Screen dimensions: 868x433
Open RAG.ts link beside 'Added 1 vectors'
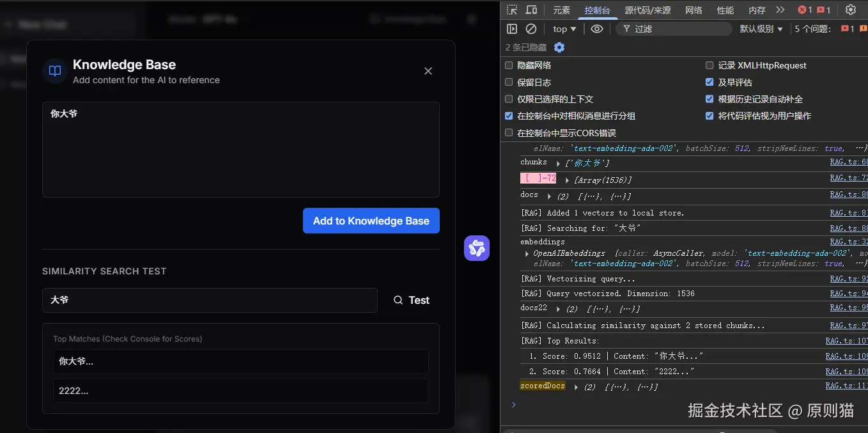[x=848, y=213]
